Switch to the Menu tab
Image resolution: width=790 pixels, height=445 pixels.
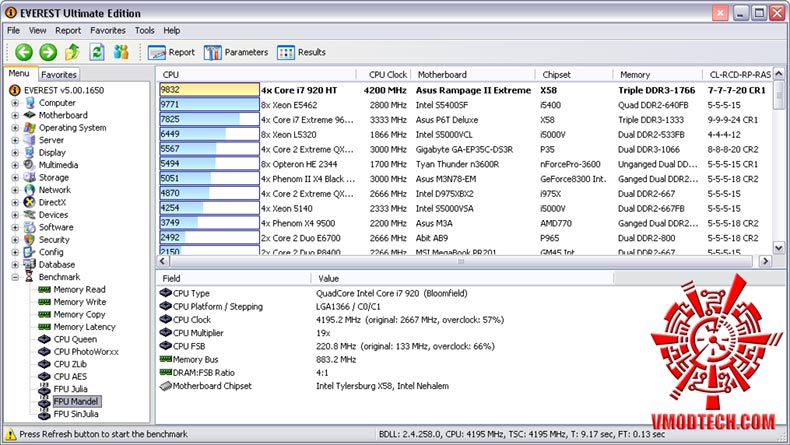pyautogui.click(x=19, y=74)
